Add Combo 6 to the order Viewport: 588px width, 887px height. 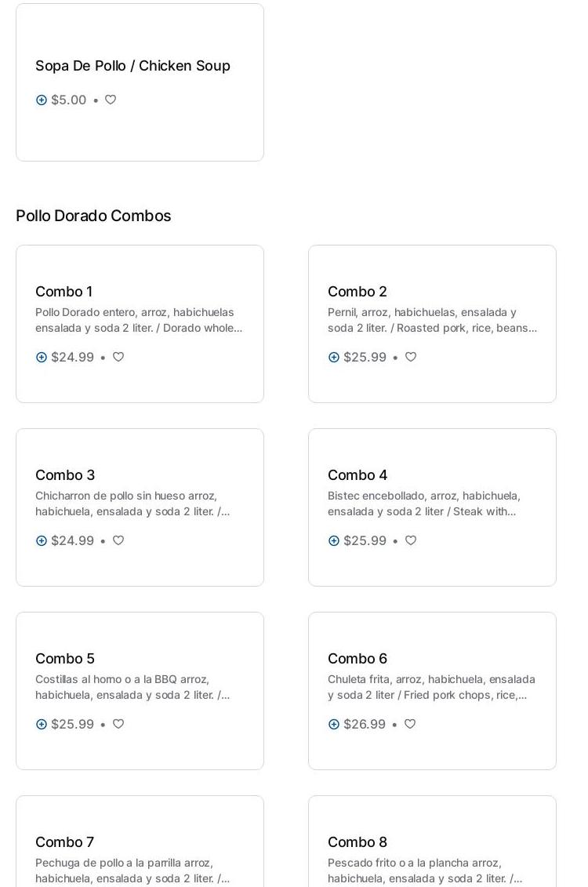coord(334,725)
